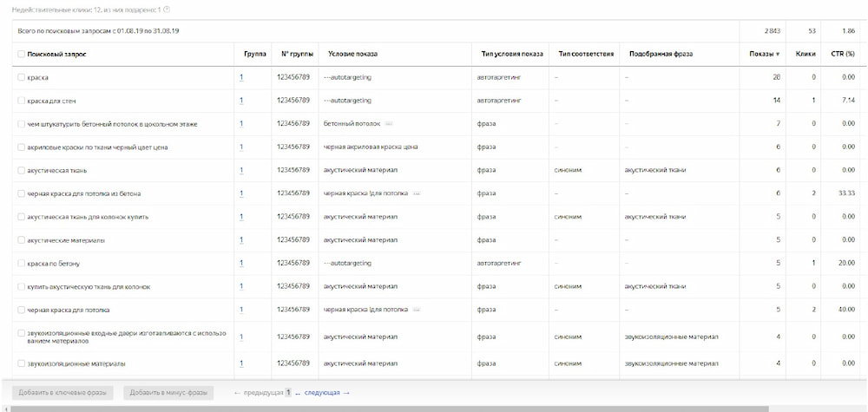Select checkbox for 'черная краска для потолка из бетона'

(21, 193)
